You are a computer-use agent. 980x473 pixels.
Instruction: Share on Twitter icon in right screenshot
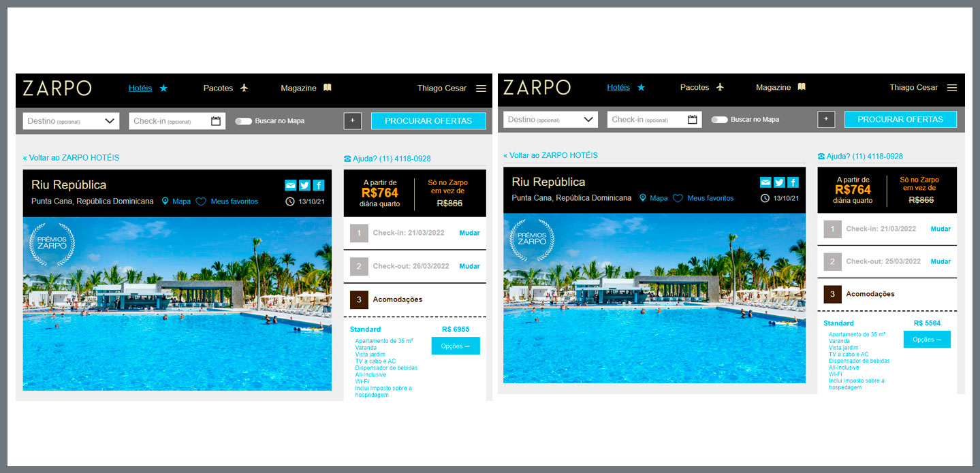click(x=780, y=182)
